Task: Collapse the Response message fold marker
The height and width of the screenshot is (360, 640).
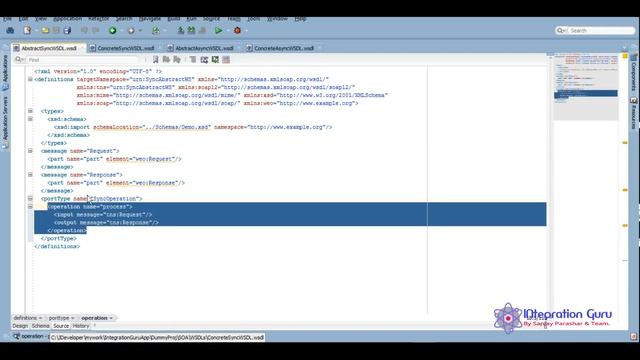Action: tap(30, 175)
